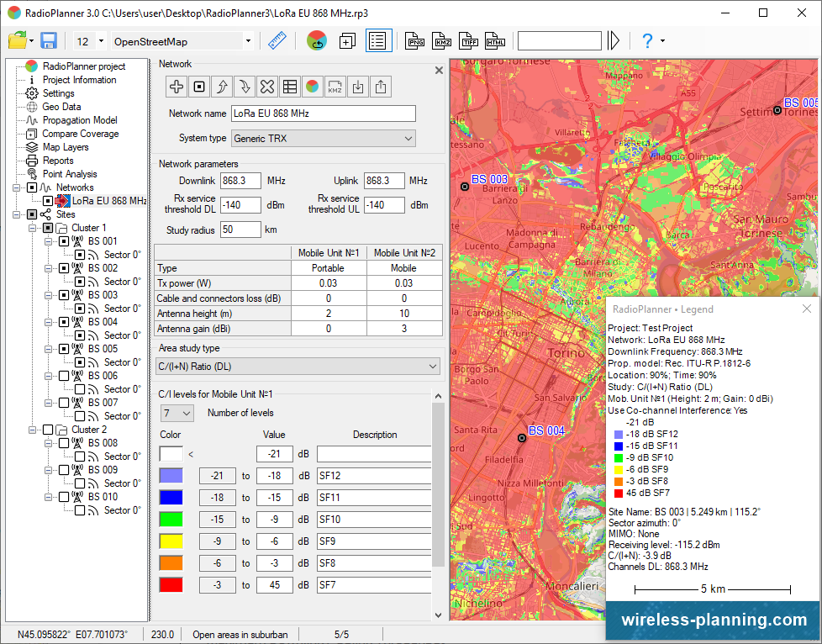Export network with the upload arrow icon

[x=381, y=87]
